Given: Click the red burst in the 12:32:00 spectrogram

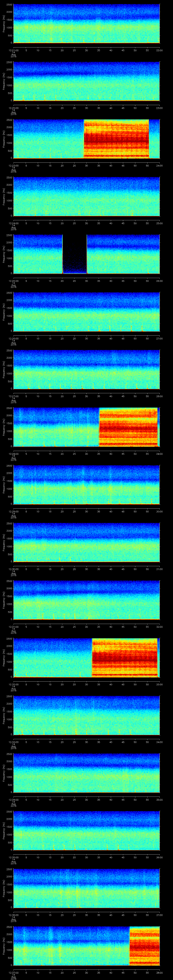Looking at the screenshot, I should pos(125,657).
